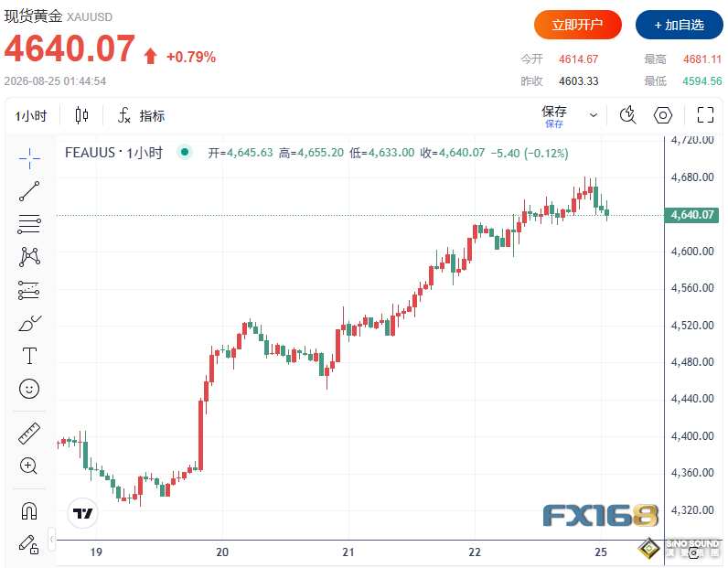Click the quick search lightning icon
Viewport: 728px width, 568px height.
(x=627, y=114)
